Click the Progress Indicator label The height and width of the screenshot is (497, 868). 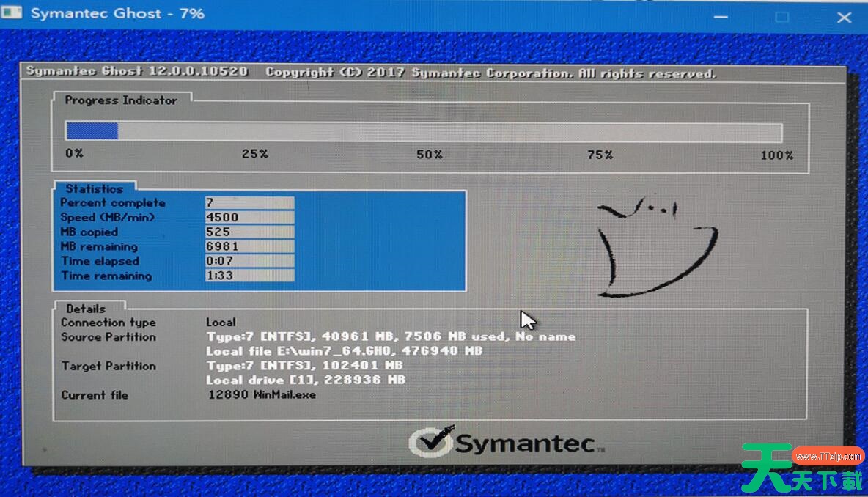tap(121, 100)
